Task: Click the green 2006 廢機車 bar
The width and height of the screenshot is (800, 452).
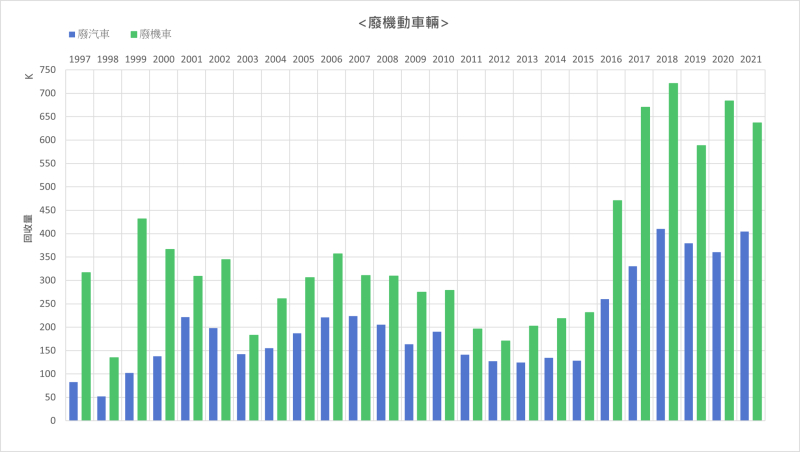Action: pos(338,337)
